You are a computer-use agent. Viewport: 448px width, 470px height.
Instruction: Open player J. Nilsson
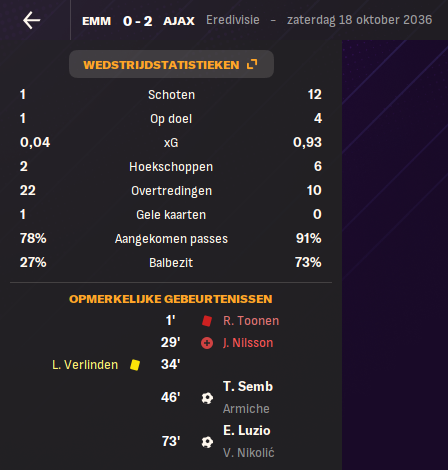click(x=248, y=343)
